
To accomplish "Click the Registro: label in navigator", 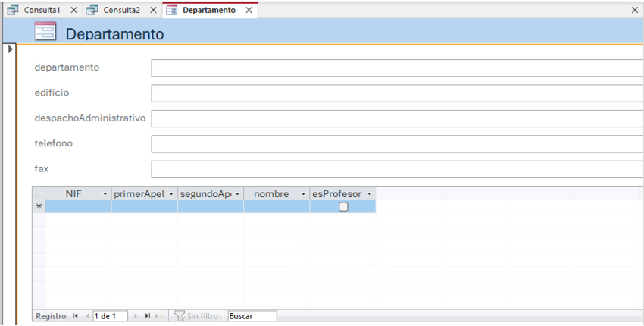I will (x=52, y=316).
